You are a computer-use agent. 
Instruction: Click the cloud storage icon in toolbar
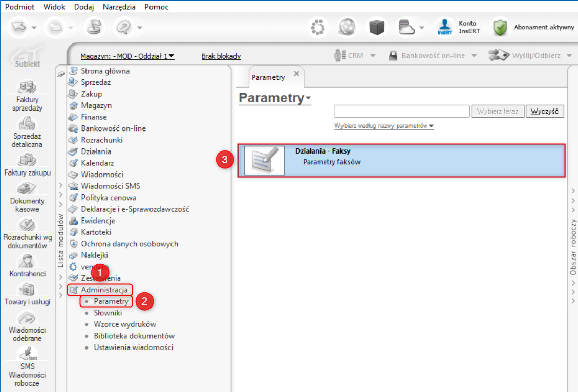coord(406,27)
